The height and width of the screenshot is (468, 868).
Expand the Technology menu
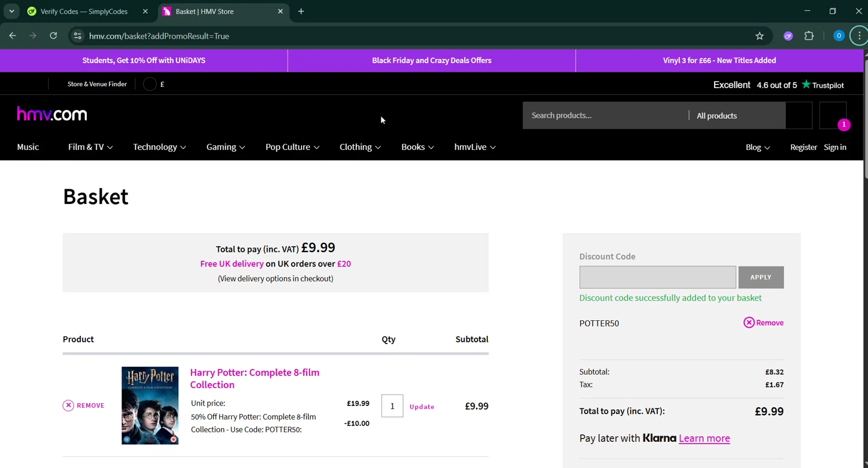coord(160,147)
